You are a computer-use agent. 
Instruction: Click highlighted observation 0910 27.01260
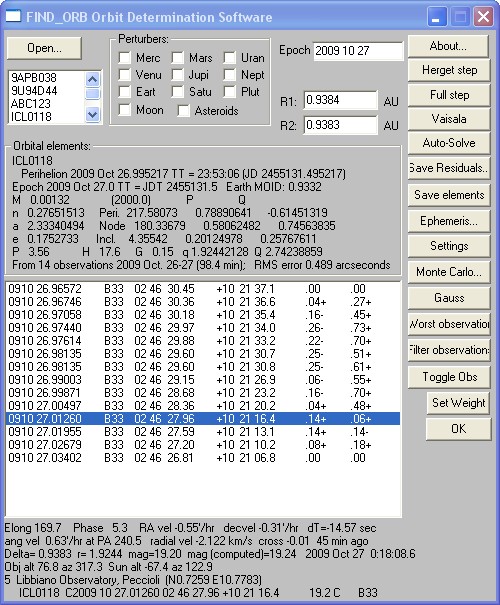pyautogui.click(x=203, y=419)
